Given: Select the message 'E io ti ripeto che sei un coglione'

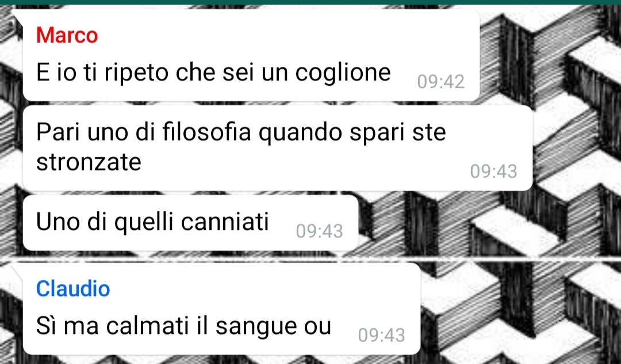Looking at the screenshot, I should click(x=251, y=55).
